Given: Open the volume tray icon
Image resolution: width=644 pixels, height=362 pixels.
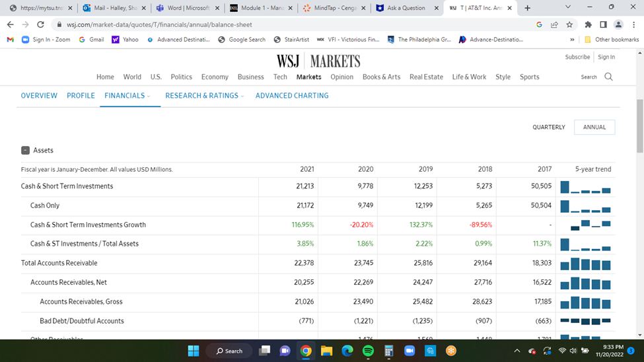Looking at the screenshot, I should (x=573, y=351).
